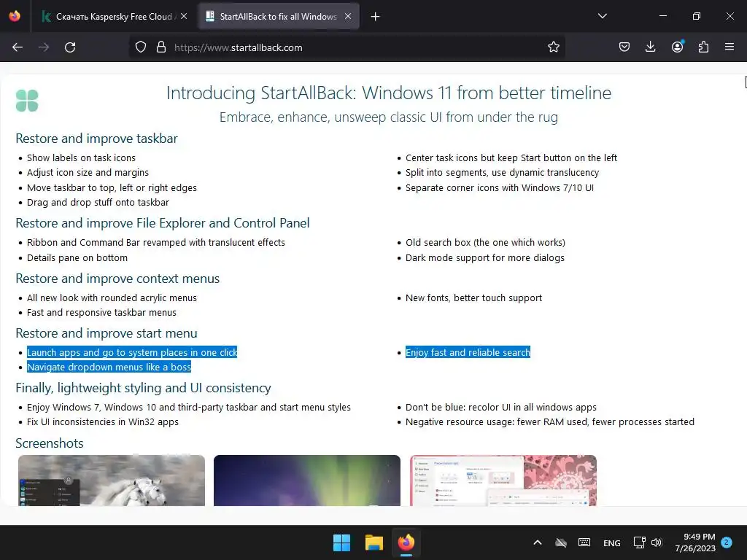This screenshot has width=747, height=560.
Task: Click 'Restore and improve context menus' heading
Action: 117,279
